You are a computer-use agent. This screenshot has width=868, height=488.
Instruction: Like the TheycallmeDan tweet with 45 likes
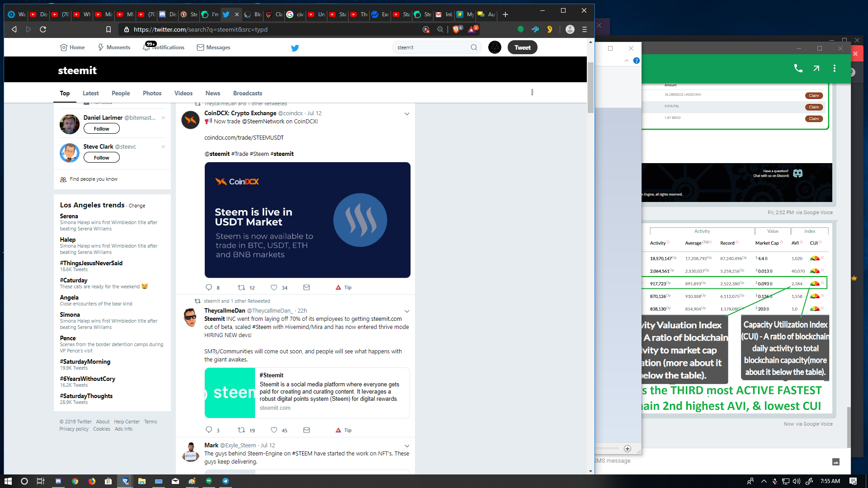tap(274, 430)
